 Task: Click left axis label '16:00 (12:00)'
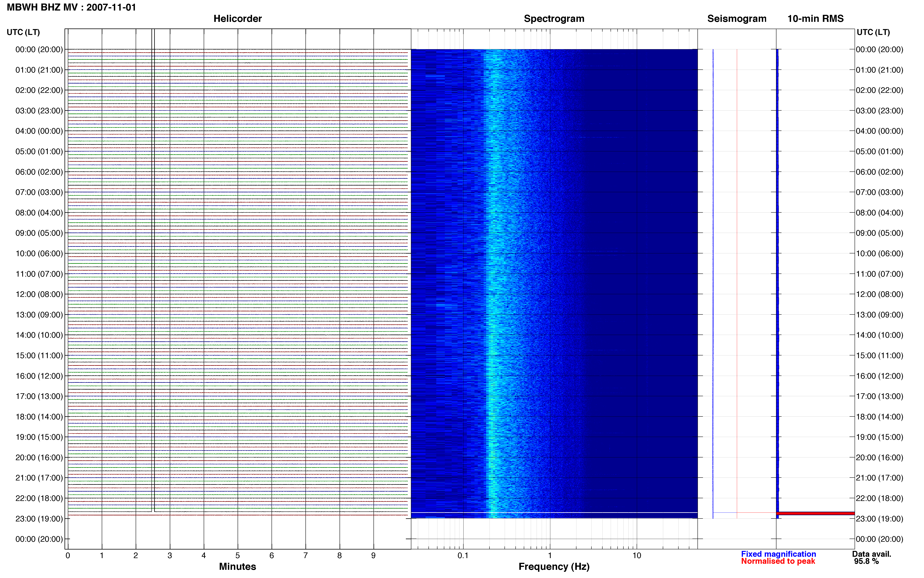pyautogui.click(x=39, y=376)
